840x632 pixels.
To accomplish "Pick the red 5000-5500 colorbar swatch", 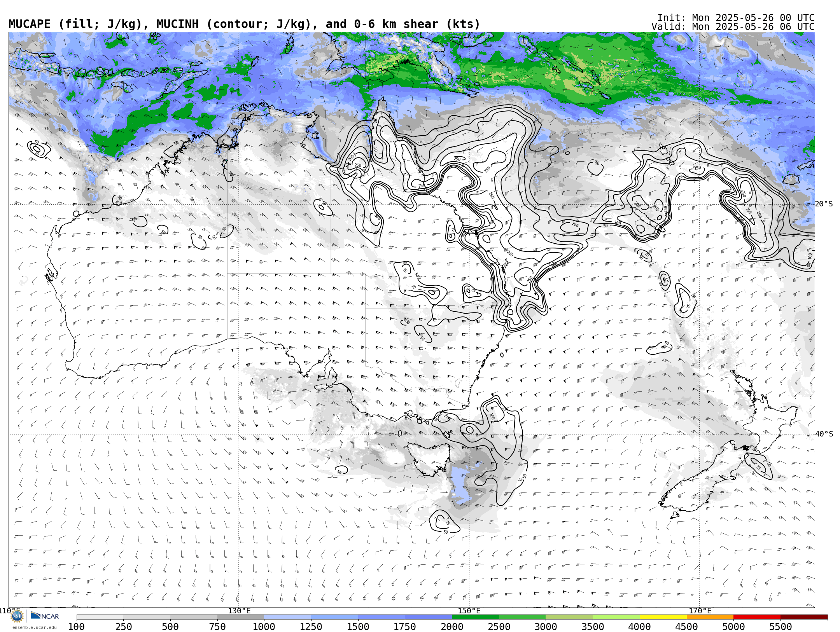I will click(x=757, y=617).
